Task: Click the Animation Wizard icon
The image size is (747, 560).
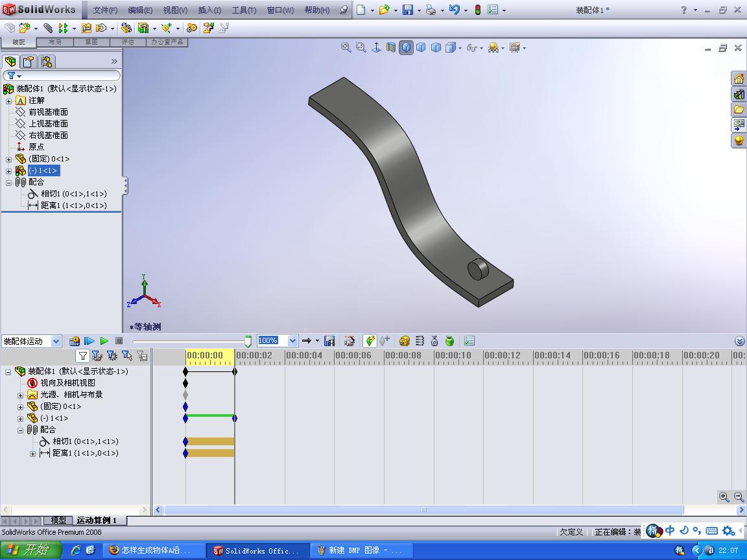Action: [350, 341]
